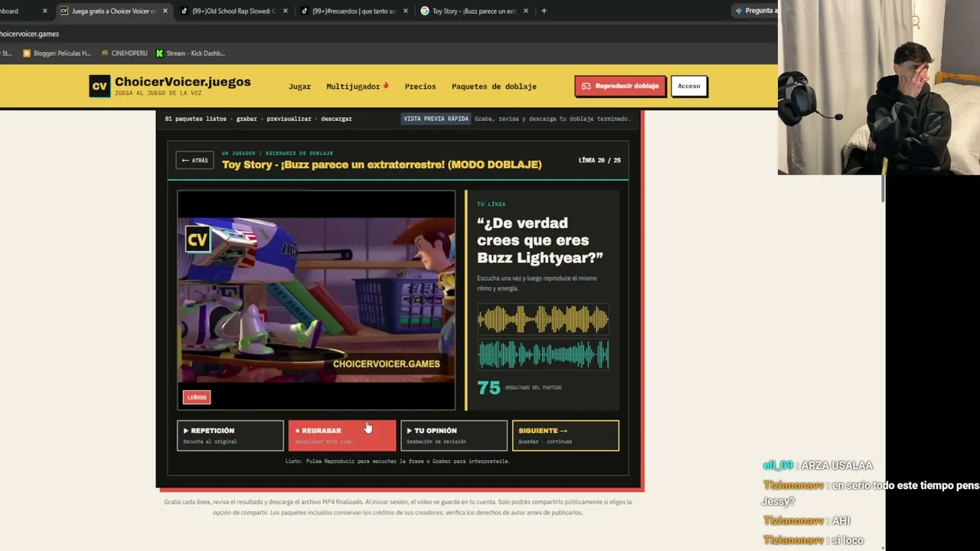Close the Choicer Voicer browser tab

[165, 11]
